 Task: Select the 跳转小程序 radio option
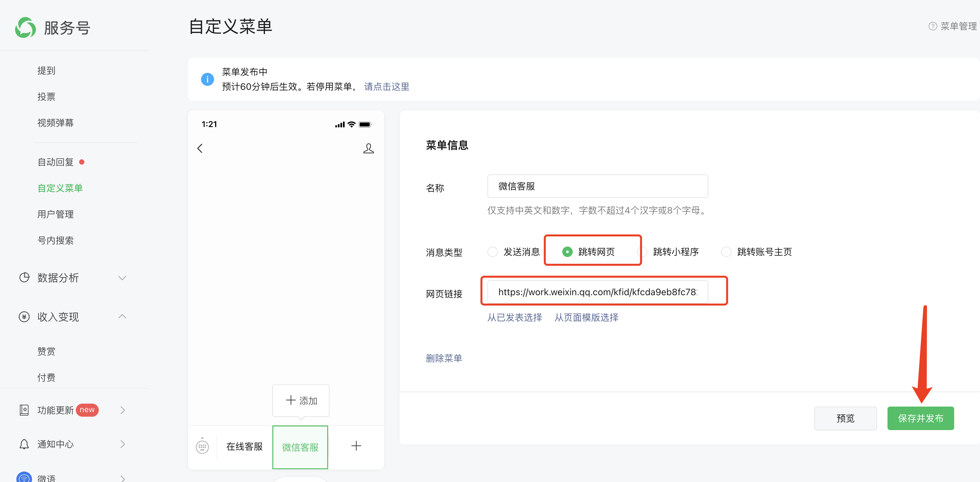pyautogui.click(x=643, y=252)
